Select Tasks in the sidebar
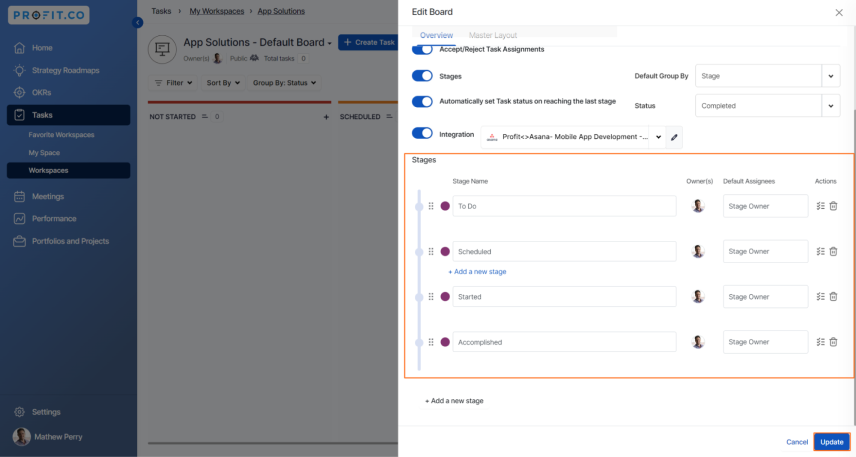 (x=68, y=115)
